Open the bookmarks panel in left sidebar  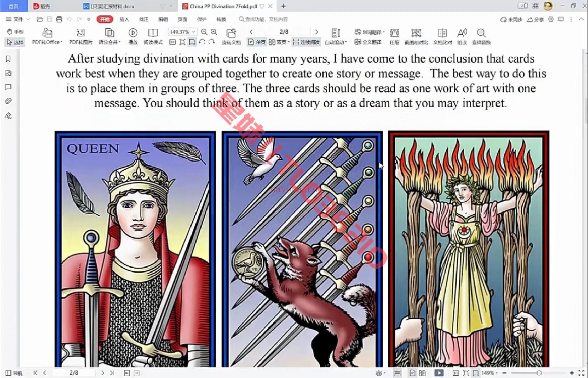pyautogui.click(x=8, y=59)
